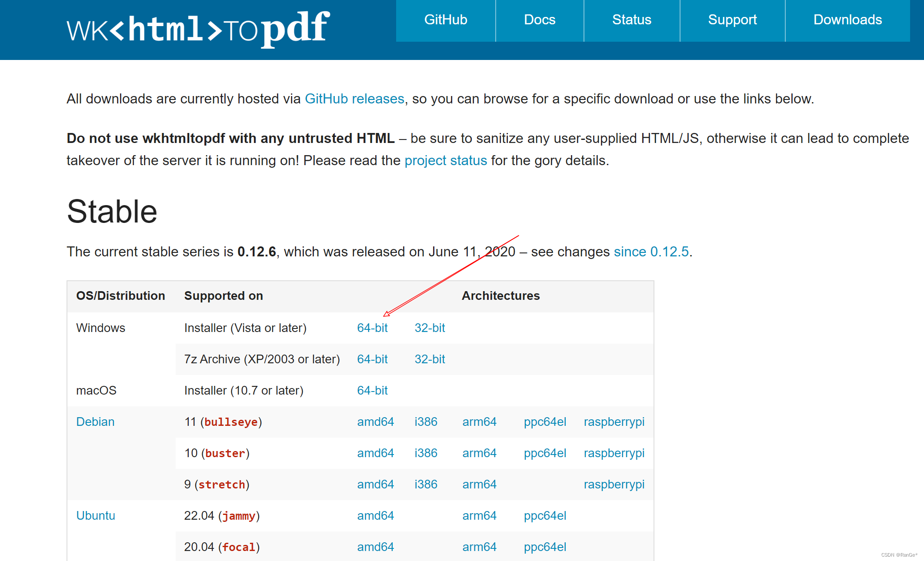Open the project status link

click(x=445, y=160)
